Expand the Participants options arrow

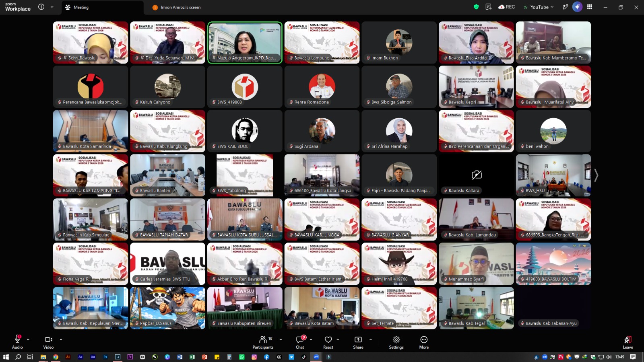pos(281,339)
